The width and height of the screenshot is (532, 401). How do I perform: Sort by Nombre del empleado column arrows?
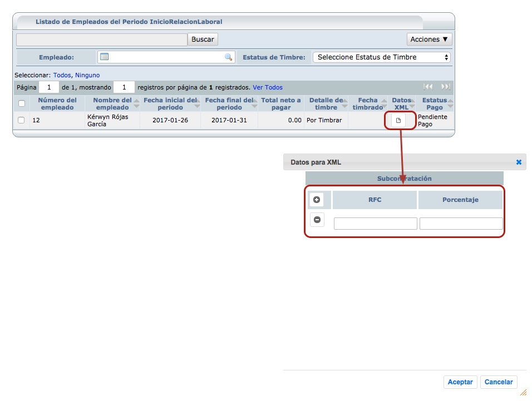(136, 103)
